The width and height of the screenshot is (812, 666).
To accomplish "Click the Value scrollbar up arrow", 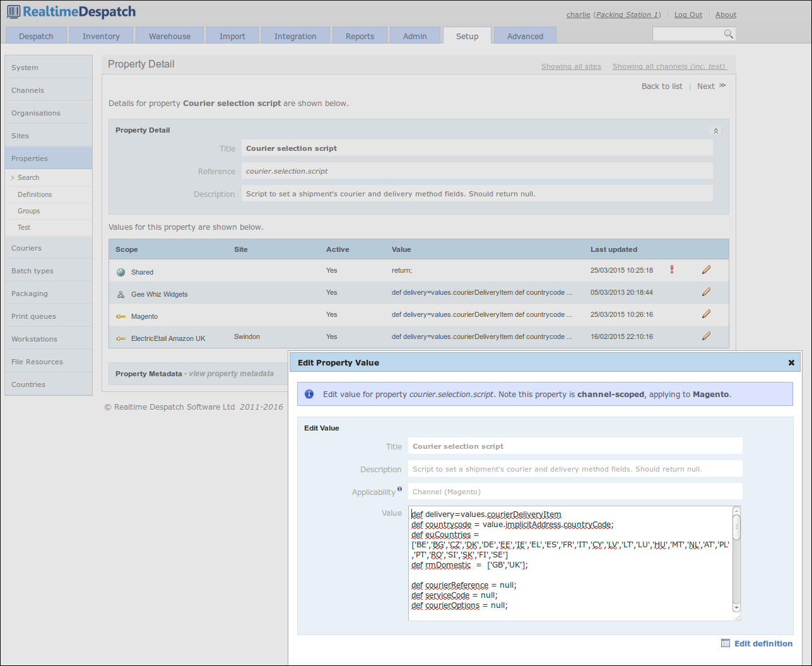I will click(736, 511).
